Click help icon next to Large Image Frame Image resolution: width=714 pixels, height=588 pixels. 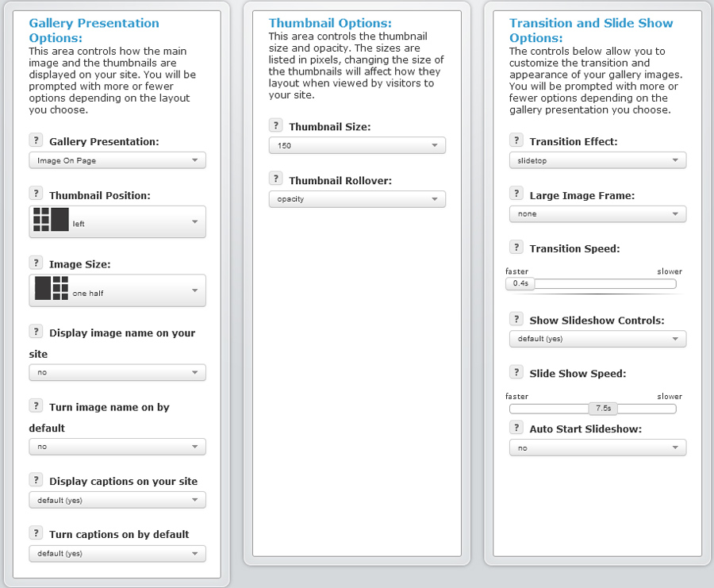pyautogui.click(x=516, y=194)
